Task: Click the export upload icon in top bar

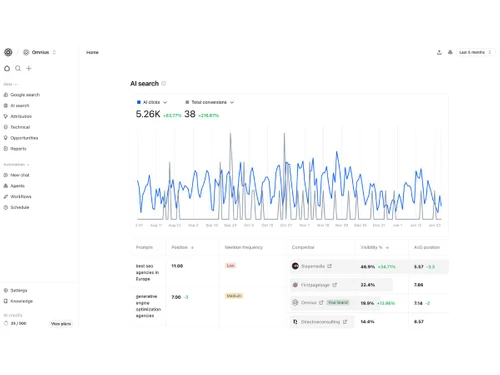Action: point(439,52)
